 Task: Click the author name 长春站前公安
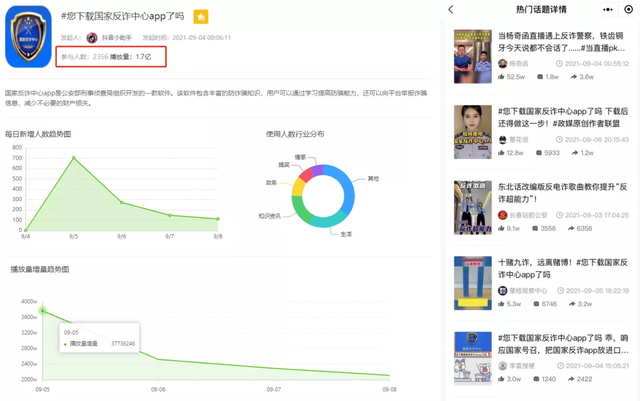click(x=528, y=215)
